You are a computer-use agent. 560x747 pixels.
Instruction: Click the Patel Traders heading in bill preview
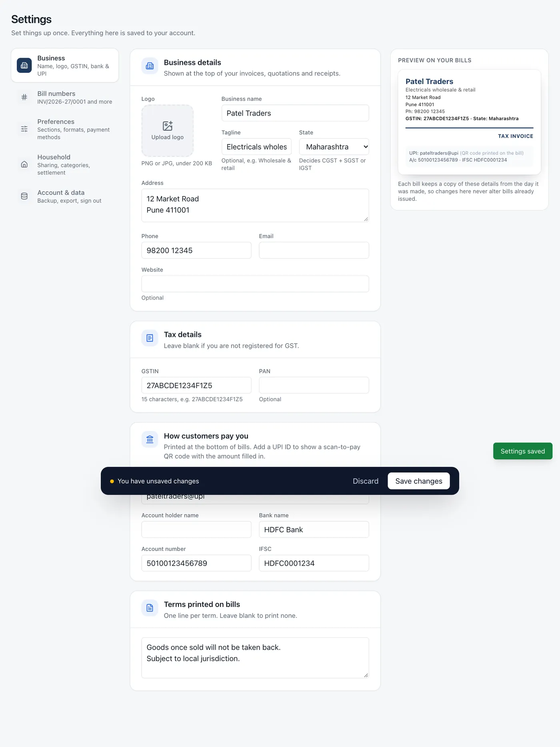click(x=429, y=81)
